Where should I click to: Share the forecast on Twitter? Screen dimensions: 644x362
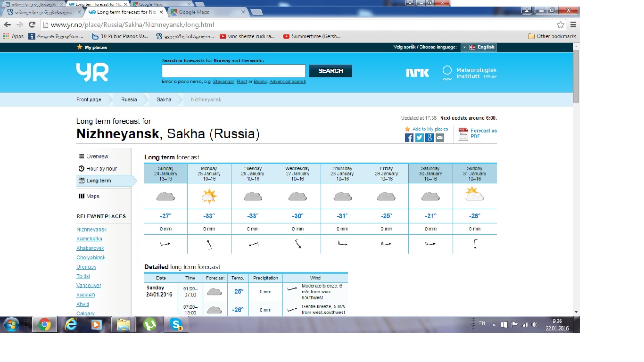pos(419,138)
